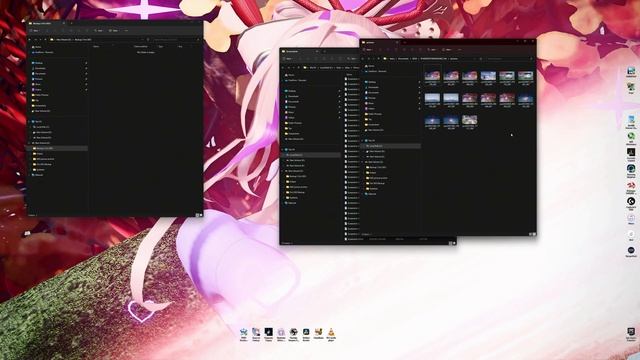Open the View dropdown in the front-right Explorer window

[x=448, y=50]
